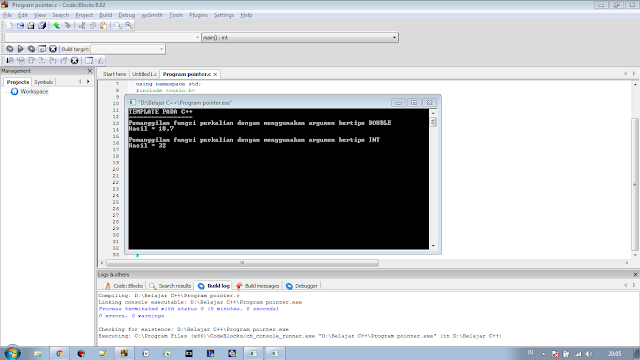Click Build and run icon
The height and width of the screenshot is (360, 640).
coord(31,49)
